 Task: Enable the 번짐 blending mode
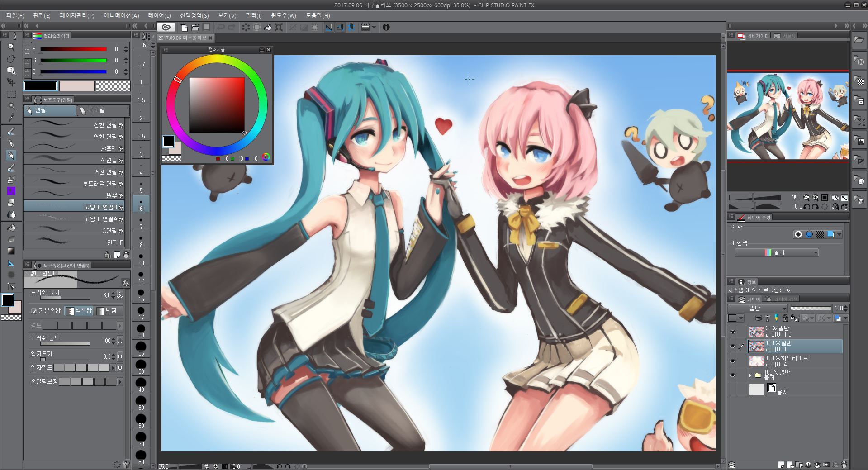point(108,311)
